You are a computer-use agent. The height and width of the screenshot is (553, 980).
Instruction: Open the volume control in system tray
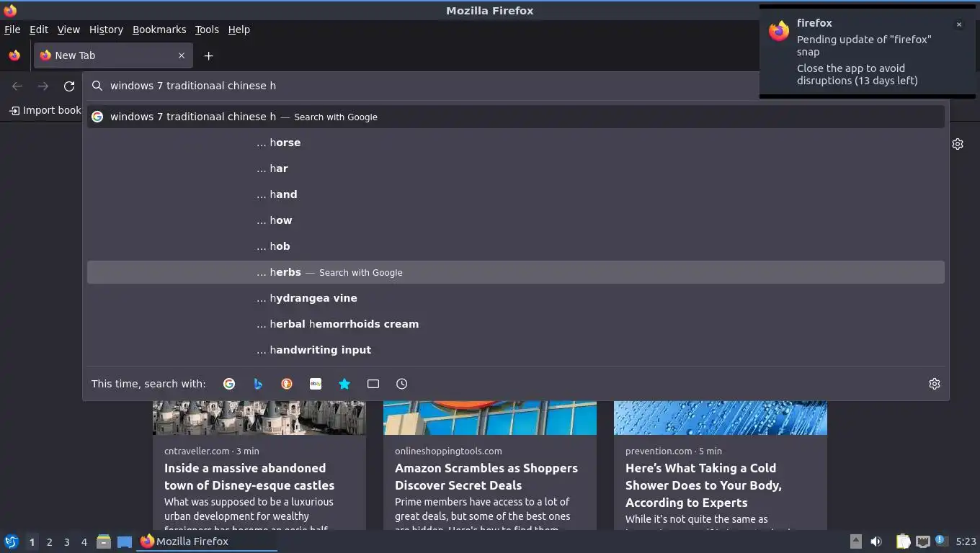tap(876, 541)
